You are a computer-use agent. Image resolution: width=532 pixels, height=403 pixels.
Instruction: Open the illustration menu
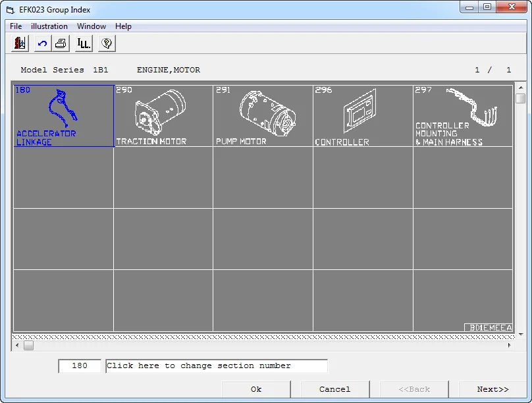click(x=49, y=26)
